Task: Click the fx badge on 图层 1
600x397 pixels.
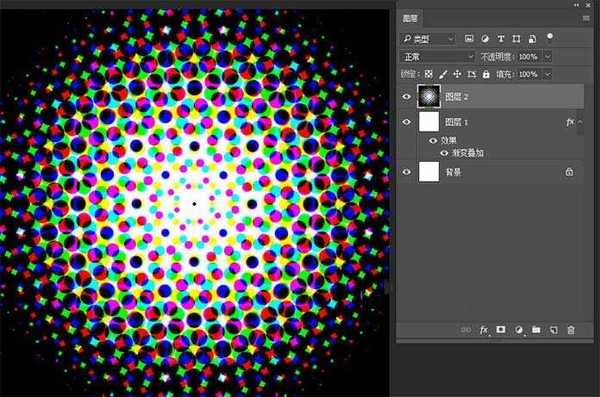Action: 570,122
